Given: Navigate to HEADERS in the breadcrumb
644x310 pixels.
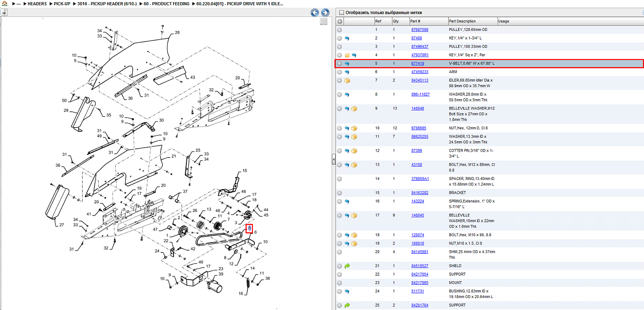Looking at the screenshot, I should point(37,4).
